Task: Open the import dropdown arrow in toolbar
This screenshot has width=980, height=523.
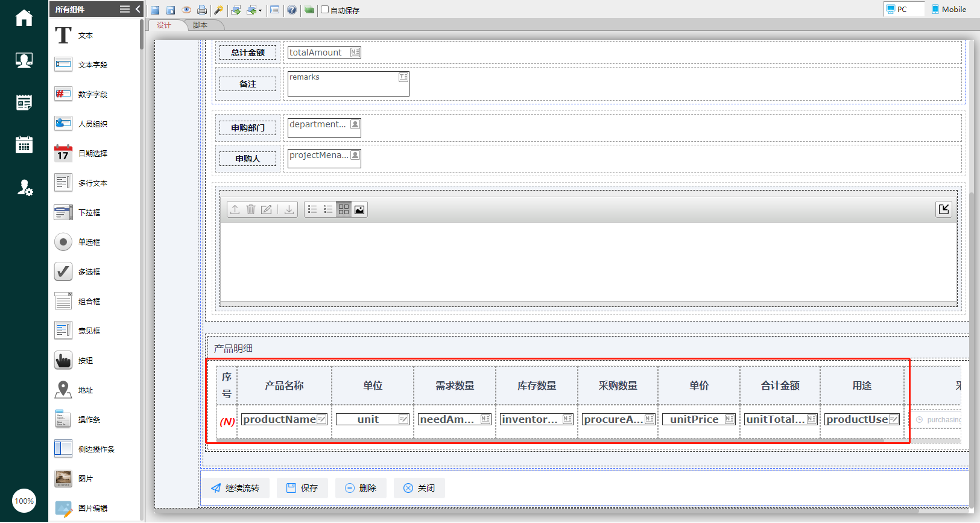Action: [260, 10]
